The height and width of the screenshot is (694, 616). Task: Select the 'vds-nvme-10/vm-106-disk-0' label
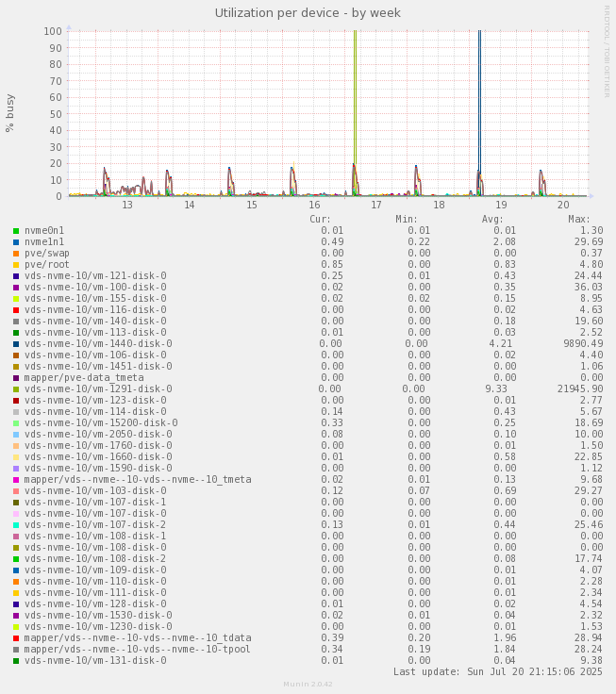coord(95,355)
